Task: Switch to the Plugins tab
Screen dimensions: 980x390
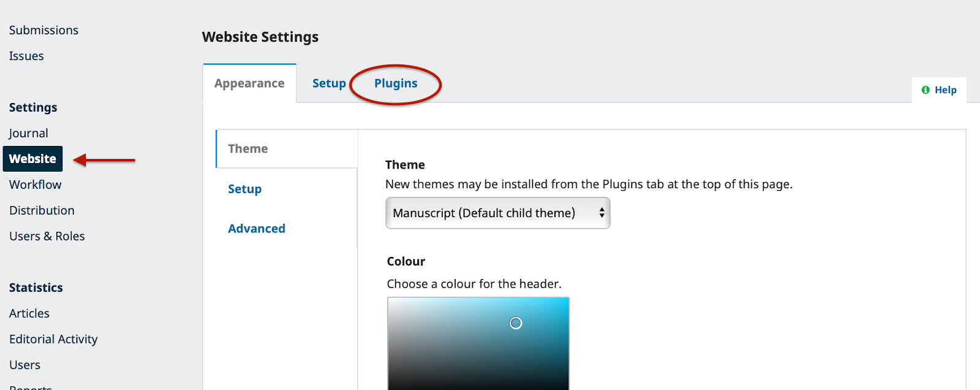Action: (396, 83)
